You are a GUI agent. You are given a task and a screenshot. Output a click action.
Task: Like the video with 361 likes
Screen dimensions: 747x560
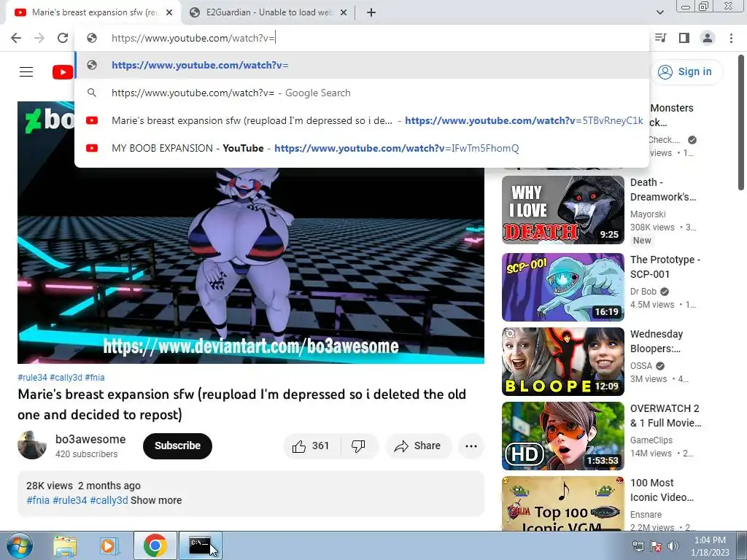point(311,446)
